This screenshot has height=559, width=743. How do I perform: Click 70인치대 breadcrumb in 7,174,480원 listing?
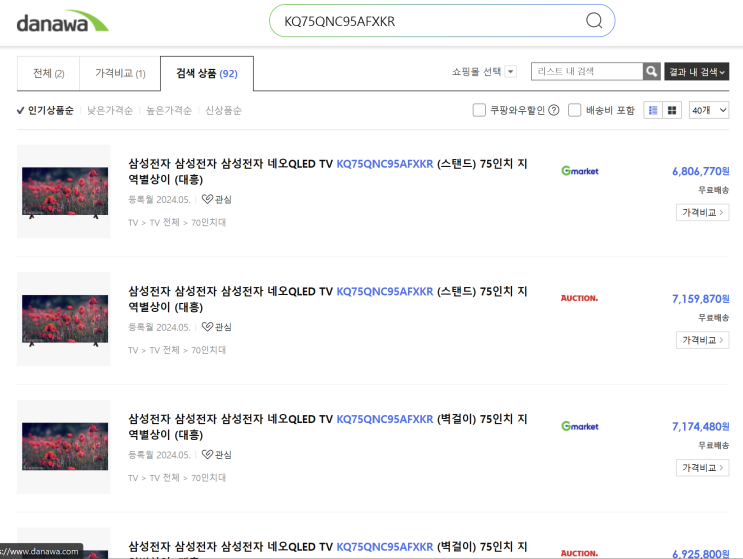pos(208,478)
